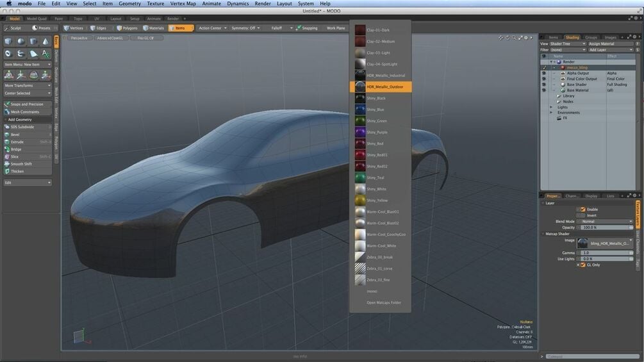This screenshot has height=362, width=644.
Task: Switch to the Paint layout tab
Action: click(59, 19)
